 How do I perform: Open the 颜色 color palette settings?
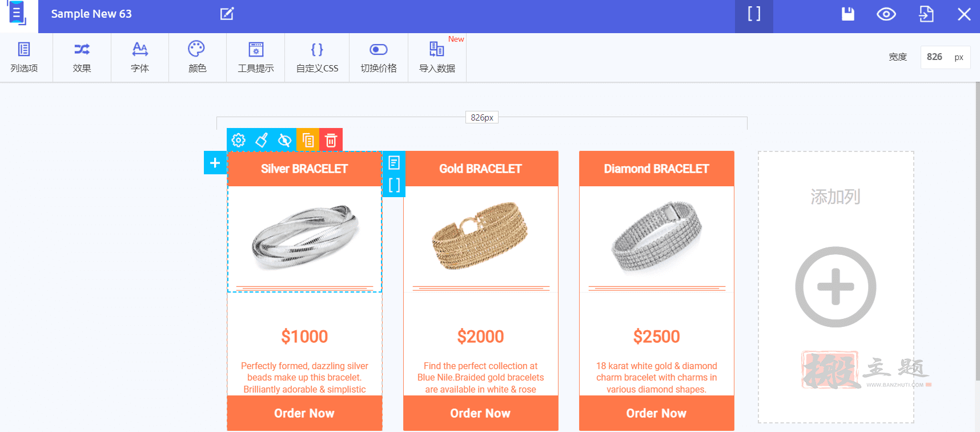click(x=197, y=57)
